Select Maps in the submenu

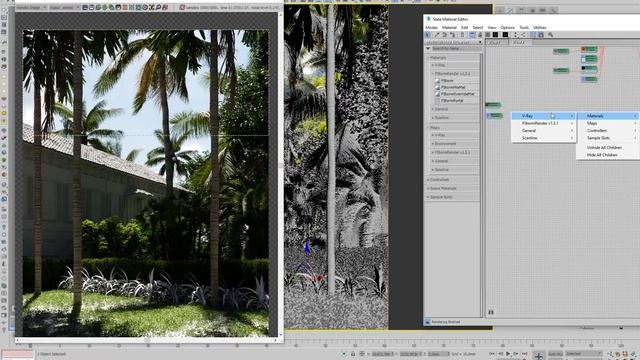point(608,123)
